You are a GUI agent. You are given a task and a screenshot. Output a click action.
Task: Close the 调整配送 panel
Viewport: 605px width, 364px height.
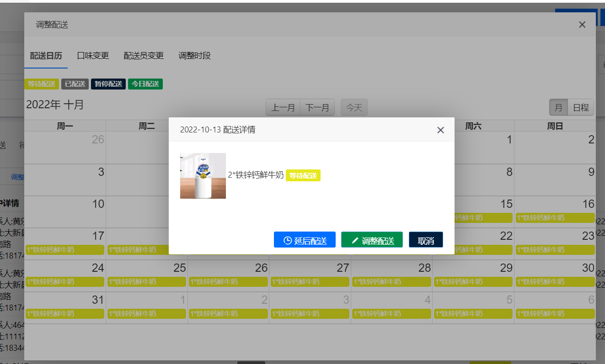pos(582,25)
